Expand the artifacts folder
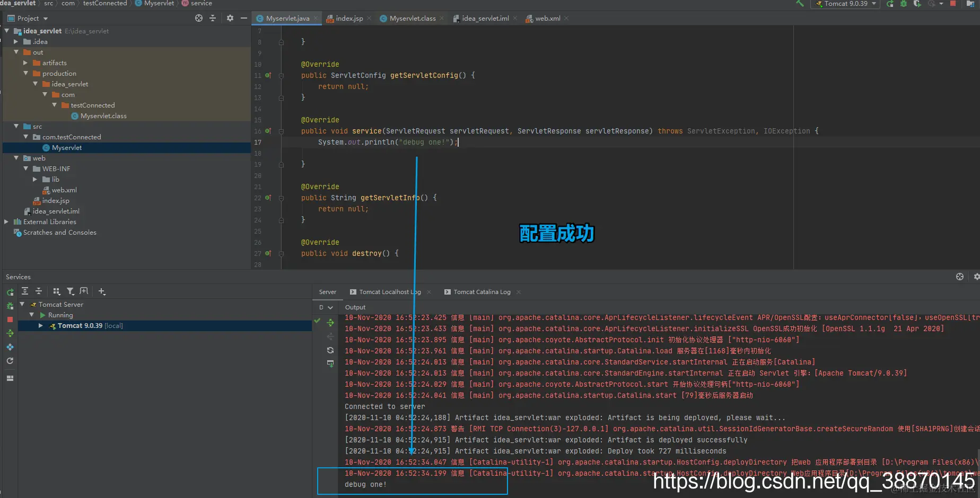Image resolution: width=980 pixels, height=498 pixels. pyautogui.click(x=25, y=63)
